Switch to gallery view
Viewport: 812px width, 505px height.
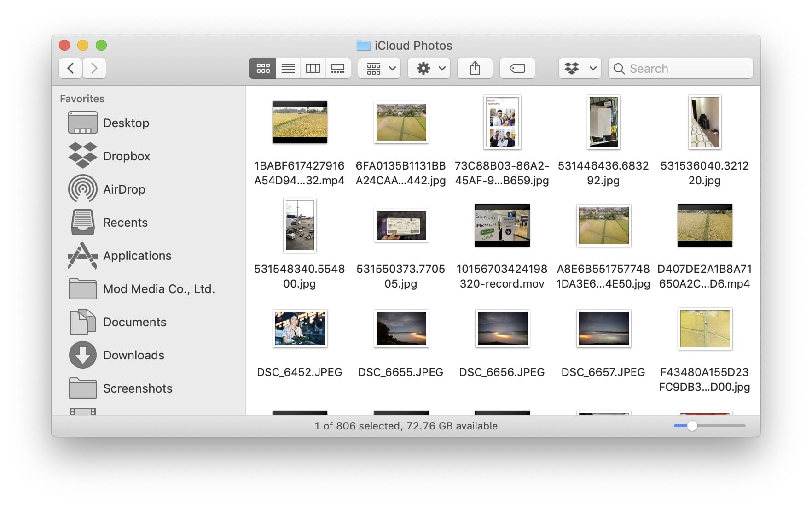click(338, 68)
